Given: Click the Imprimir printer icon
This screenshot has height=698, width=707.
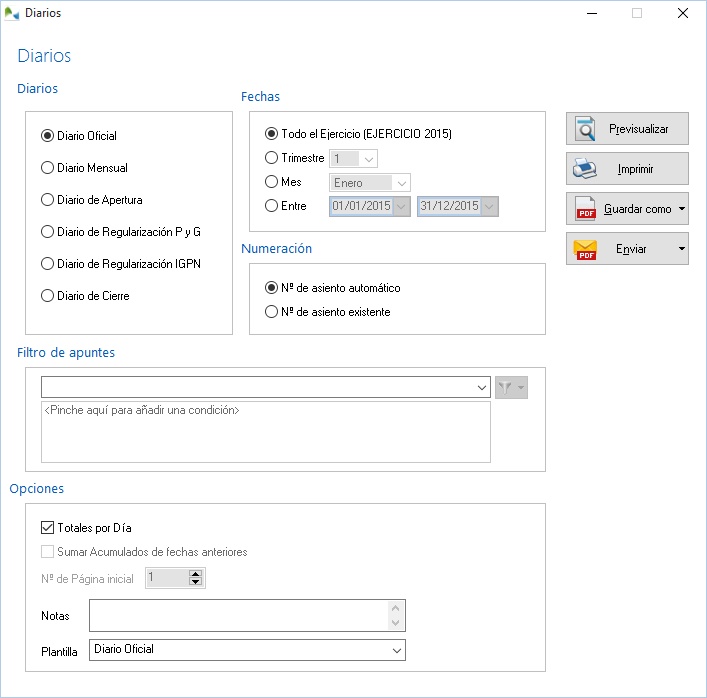Looking at the screenshot, I should pyautogui.click(x=585, y=169).
